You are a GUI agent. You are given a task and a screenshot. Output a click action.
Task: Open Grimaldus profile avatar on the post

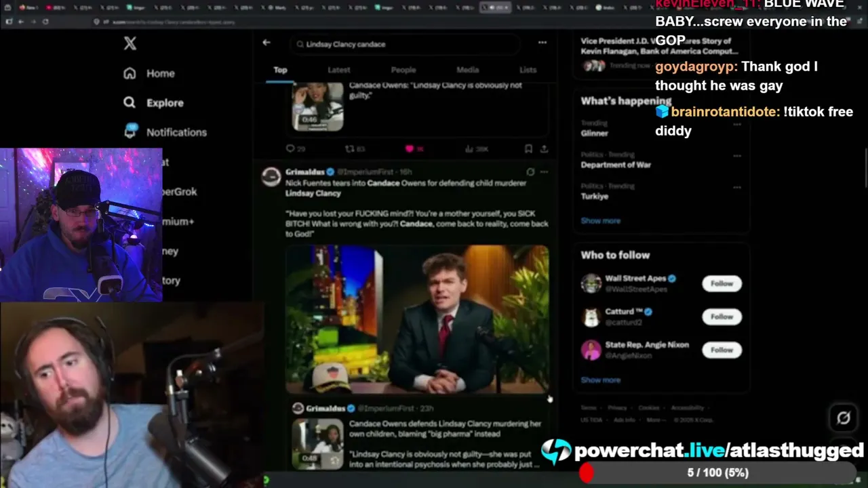tap(271, 176)
